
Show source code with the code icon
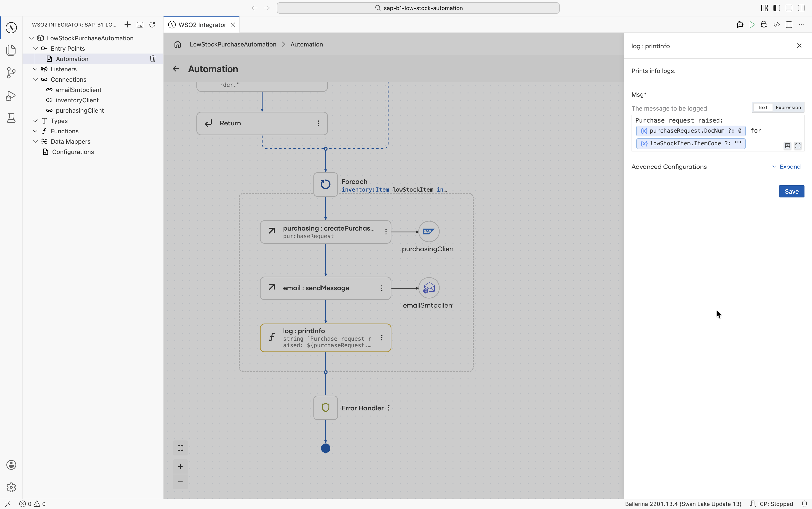click(777, 25)
